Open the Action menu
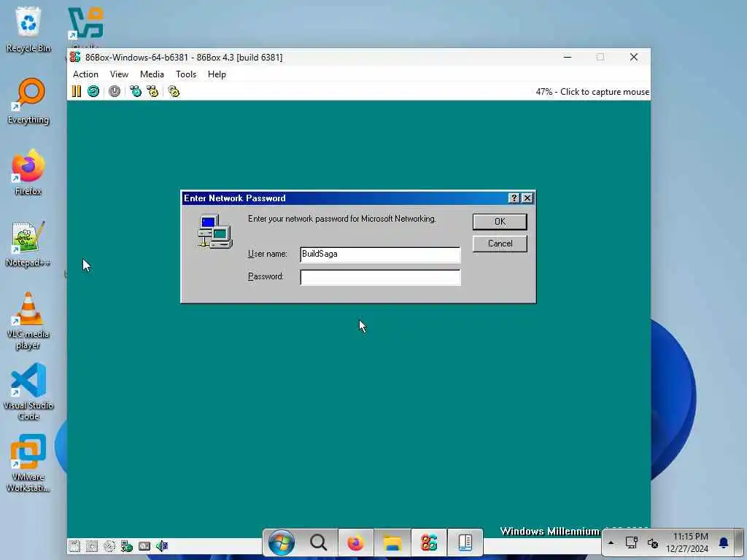747x560 pixels. click(x=86, y=74)
